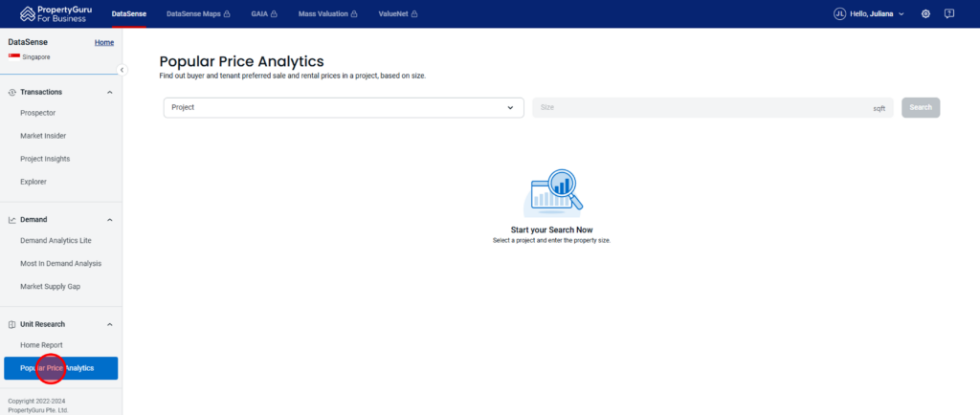Click the Home link in sidebar
Screen dimensions: 980x415
pyautogui.click(x=104, y=43)
